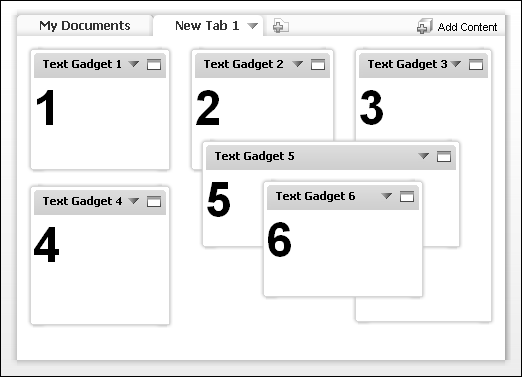Maximize Text Gadget 1 window icon
The image size is (522, 377).
(x=154, y=64)
